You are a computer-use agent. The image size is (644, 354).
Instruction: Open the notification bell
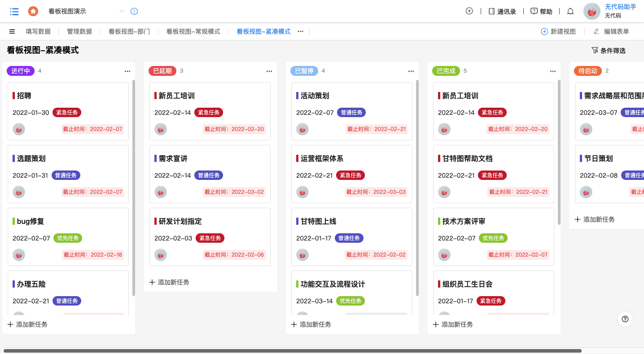point(570,11)
